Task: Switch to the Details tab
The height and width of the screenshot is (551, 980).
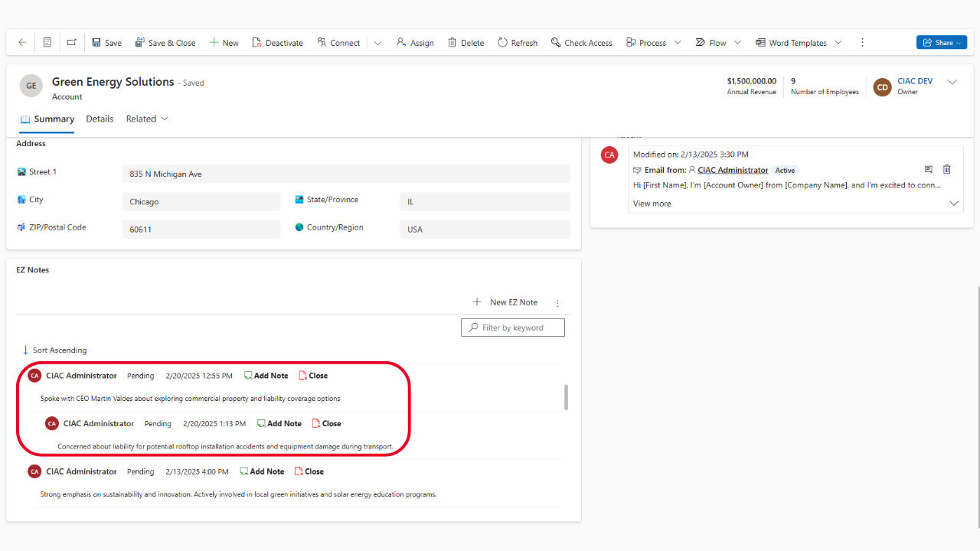Action: [x=100, y=119]
